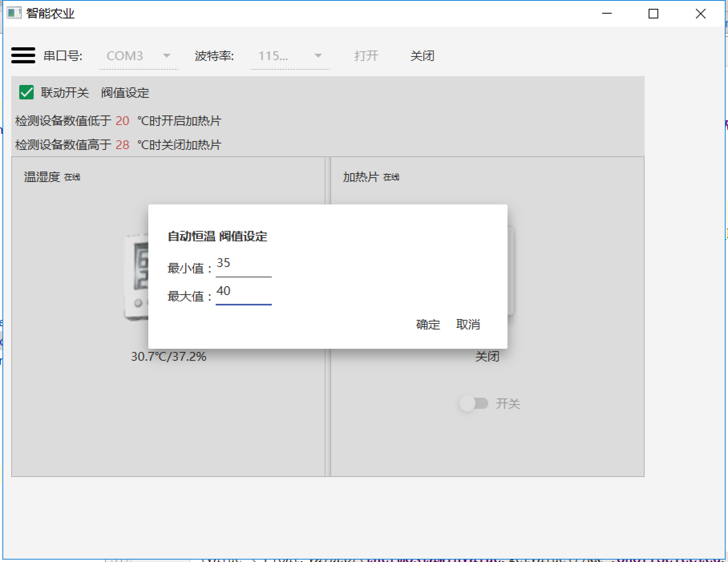
Task: Select the 加热片 panel header
Action: click(360, 176)
